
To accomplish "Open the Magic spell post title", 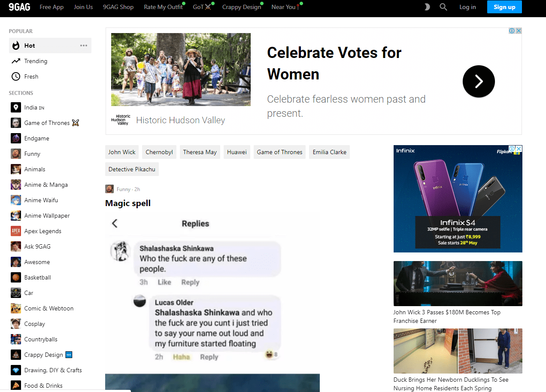I will pyautogui.click(x=128, y=203).
